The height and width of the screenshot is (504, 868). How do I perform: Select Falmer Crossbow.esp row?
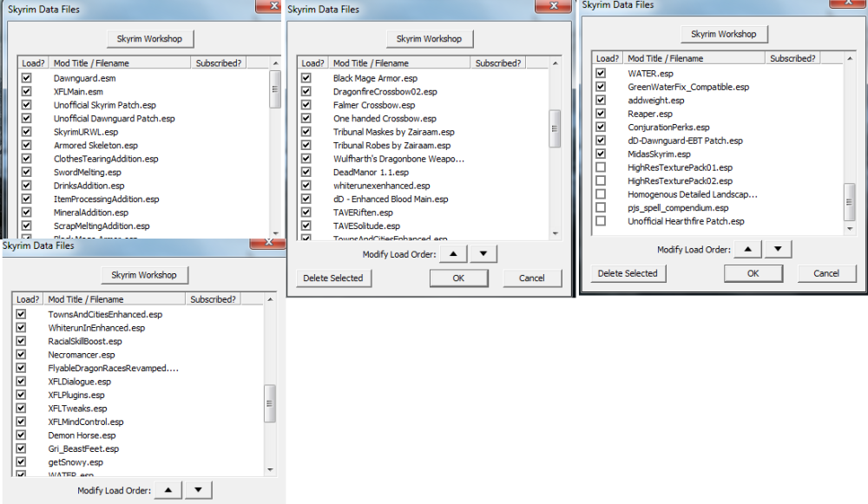374,105
